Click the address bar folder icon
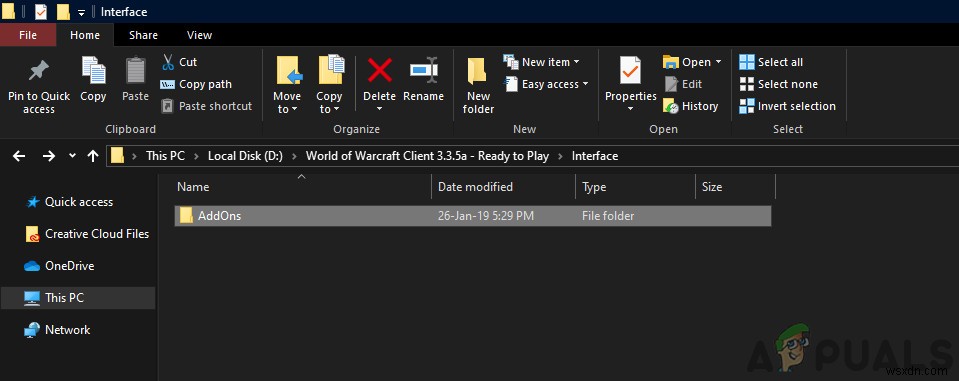 tap(117, 156)
